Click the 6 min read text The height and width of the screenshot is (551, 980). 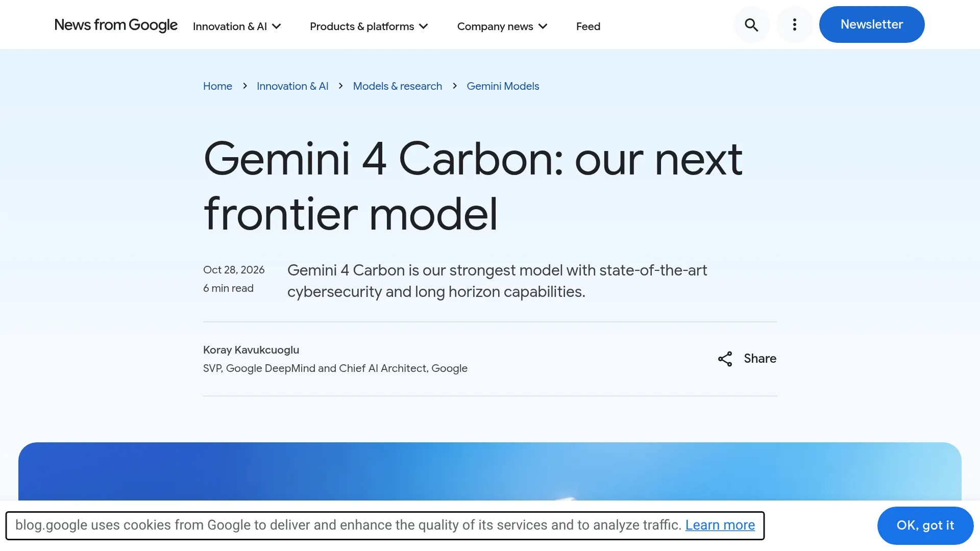click(x=228, y=288)
